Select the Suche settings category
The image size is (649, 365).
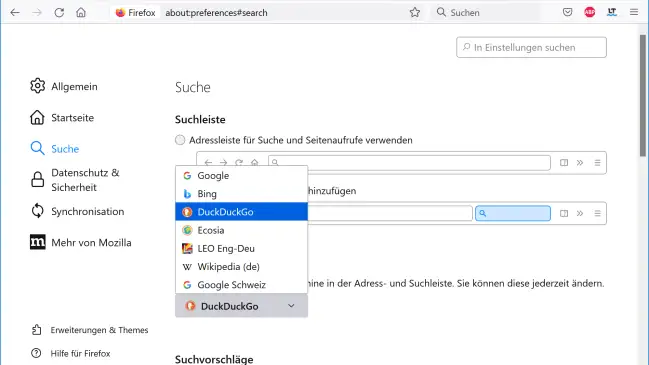pos(55,149)
